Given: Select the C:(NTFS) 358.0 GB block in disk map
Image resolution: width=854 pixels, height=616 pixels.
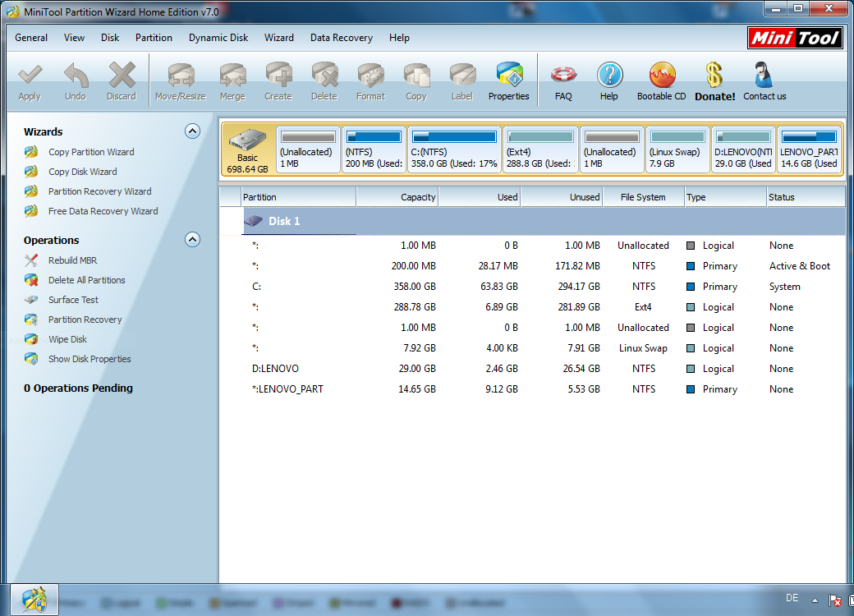Looking at the screenshot, I should [x=453, y=149].
